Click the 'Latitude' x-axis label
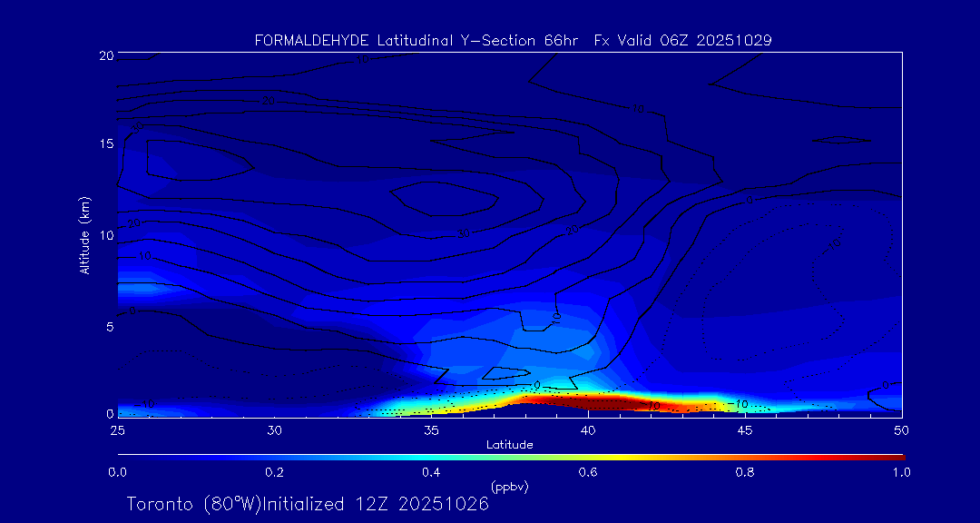Screen dimensions: 980x523 [509, 444]
